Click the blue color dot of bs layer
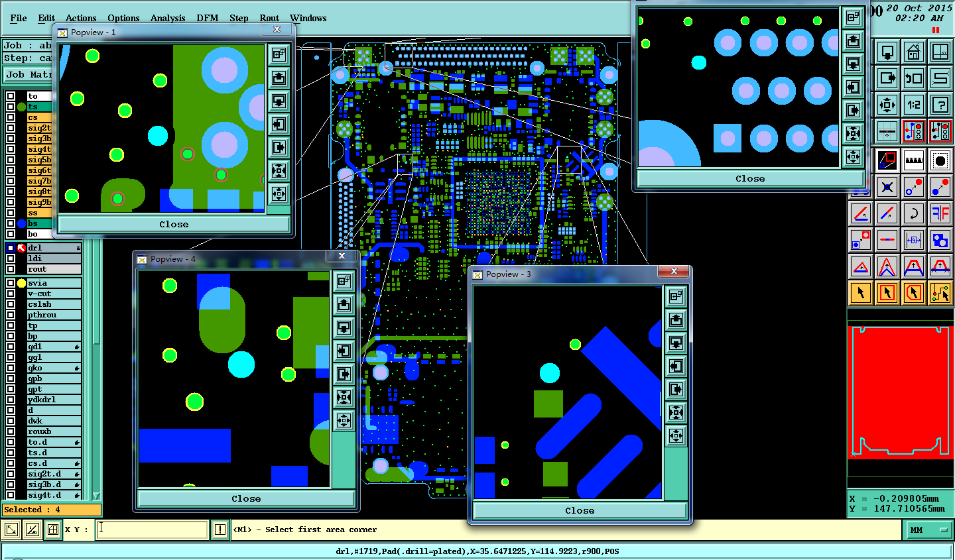955x560 pixels. click(x=21, y=223)
